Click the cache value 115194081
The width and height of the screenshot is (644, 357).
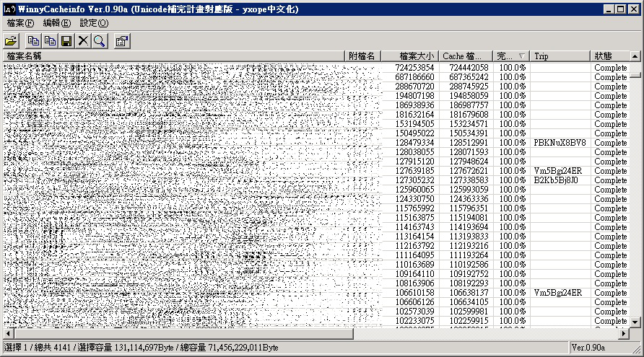pos(469,218)
